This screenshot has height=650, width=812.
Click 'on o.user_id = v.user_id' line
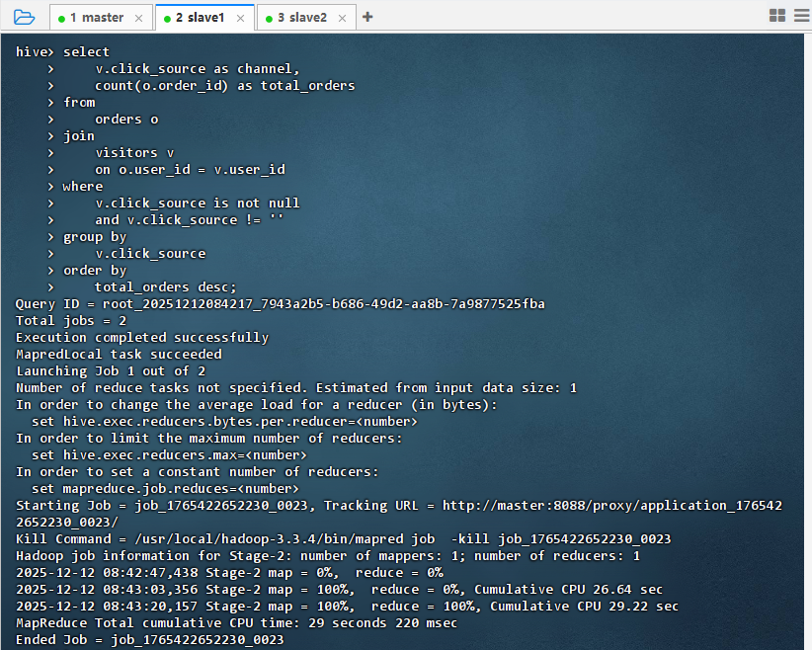[x=190, y=169]
